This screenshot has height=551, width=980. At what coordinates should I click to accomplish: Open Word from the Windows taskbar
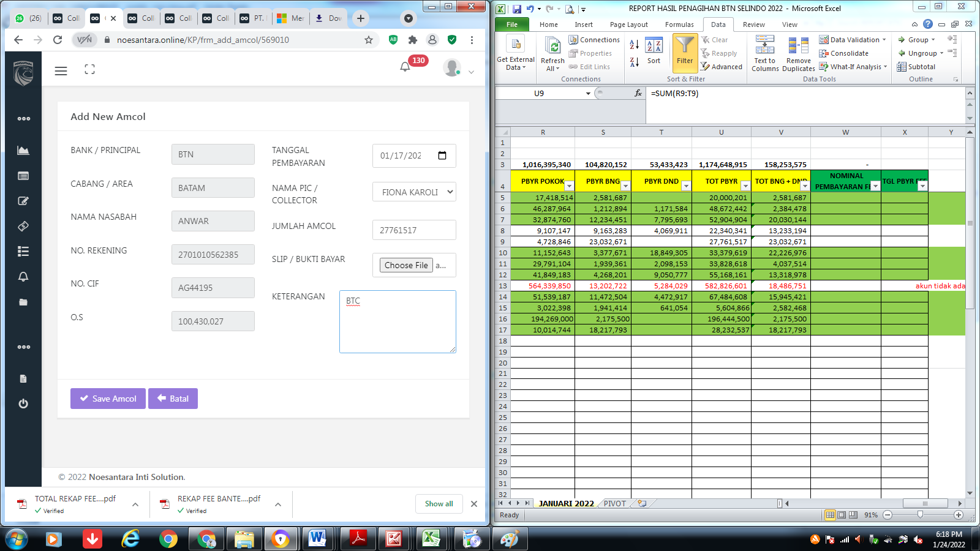click(x=317, y=539)
